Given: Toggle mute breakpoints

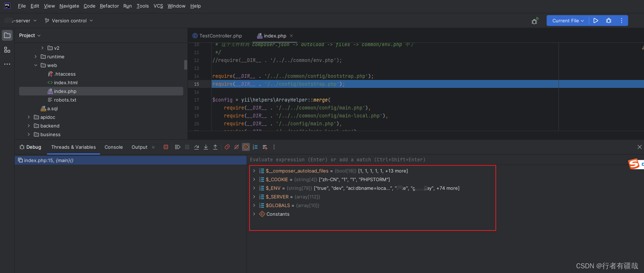Looking at the screenshot, I should [237, 147].
